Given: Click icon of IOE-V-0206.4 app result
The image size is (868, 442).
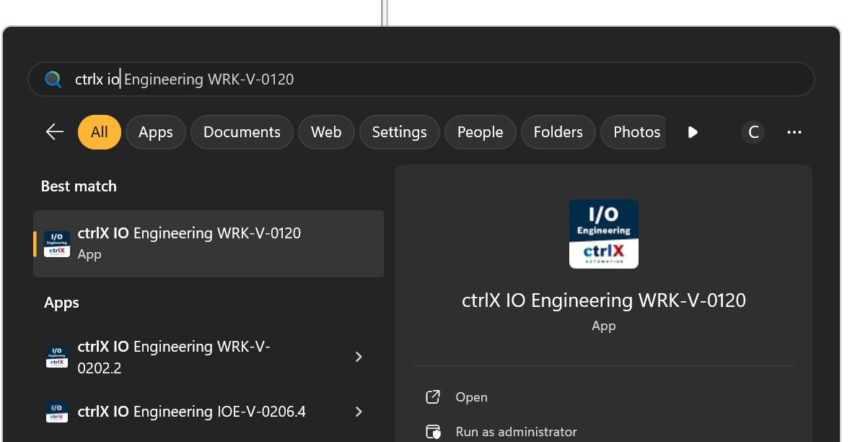Looking at the screenshot, I should click(57, 412).
